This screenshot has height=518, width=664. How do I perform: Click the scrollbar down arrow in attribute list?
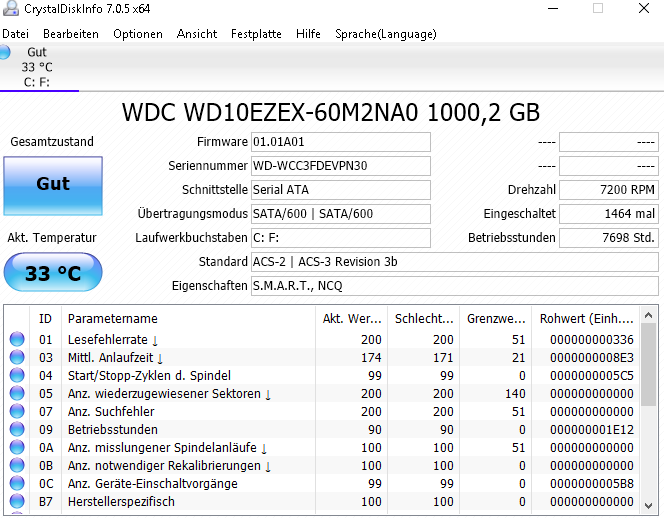pyautogui.click(x=648, y=505)
